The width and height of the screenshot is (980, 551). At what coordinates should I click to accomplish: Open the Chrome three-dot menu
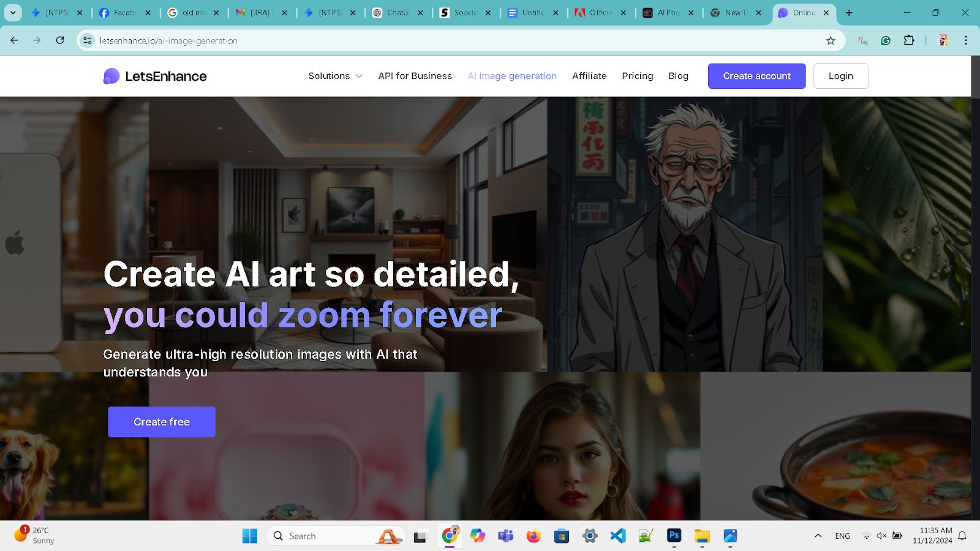(966, 40)
